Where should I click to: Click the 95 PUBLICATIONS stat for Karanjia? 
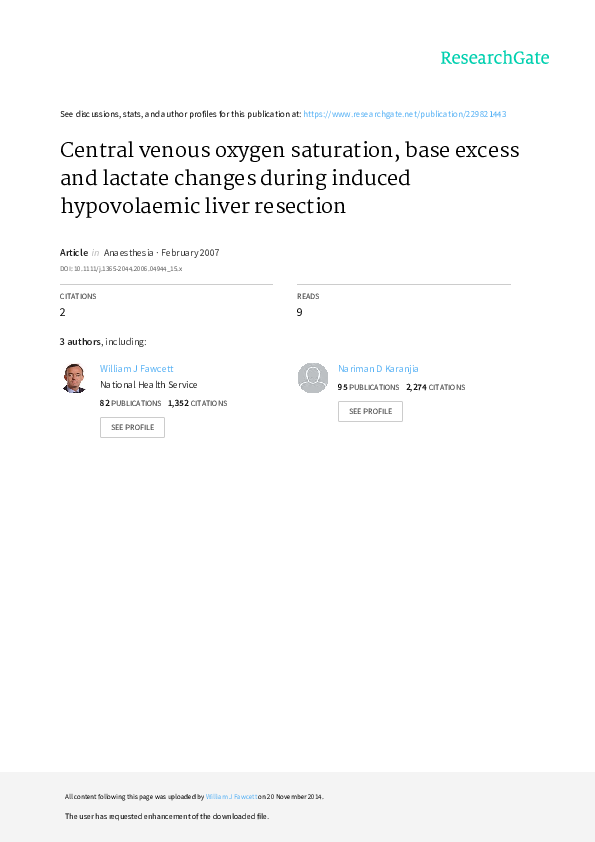[368, 387]
